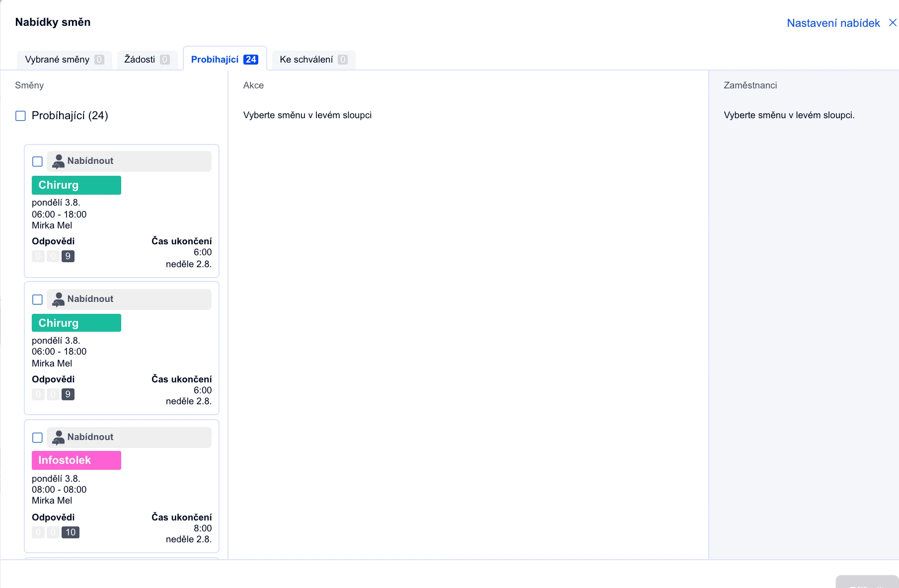
Task: Click Nabídnout on the first Chirurg card
Action: [x=129, y=161]
